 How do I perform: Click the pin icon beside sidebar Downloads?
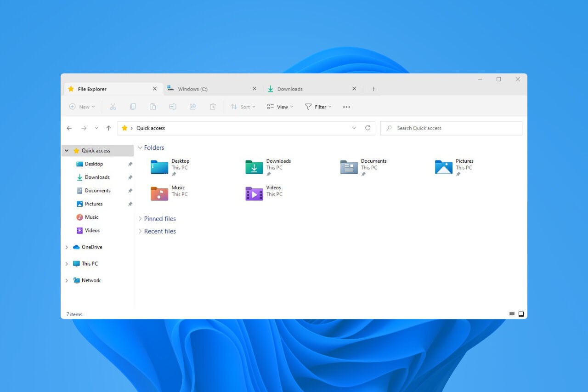[x=130, y=177]
